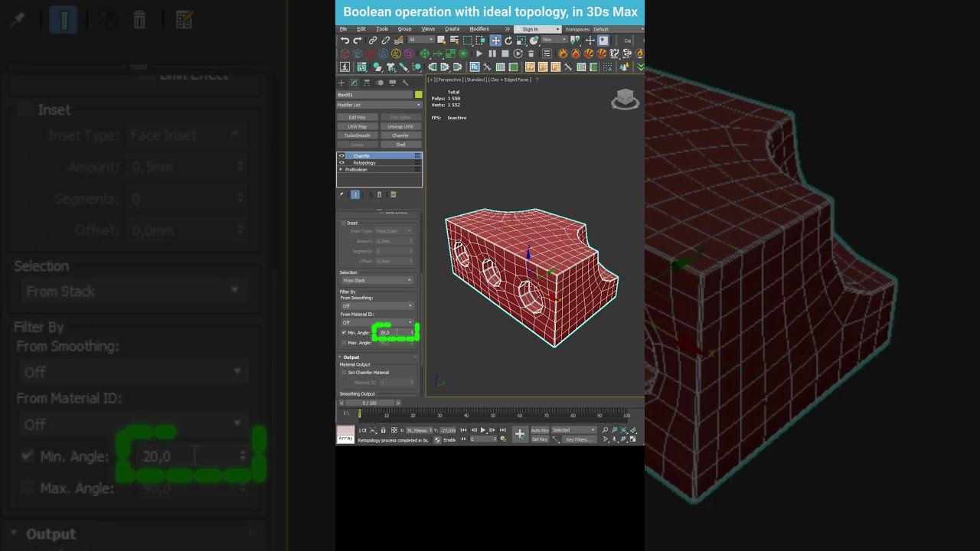Click the selection lock padlock in status bar
This screenshot has height=551, width=980.
tap(384, 430)
